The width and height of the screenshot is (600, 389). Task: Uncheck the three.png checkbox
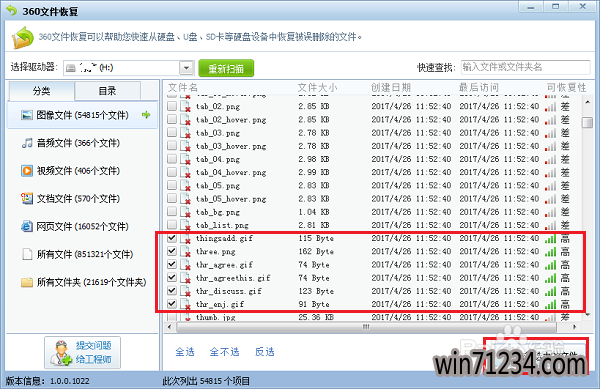[172, 251]
